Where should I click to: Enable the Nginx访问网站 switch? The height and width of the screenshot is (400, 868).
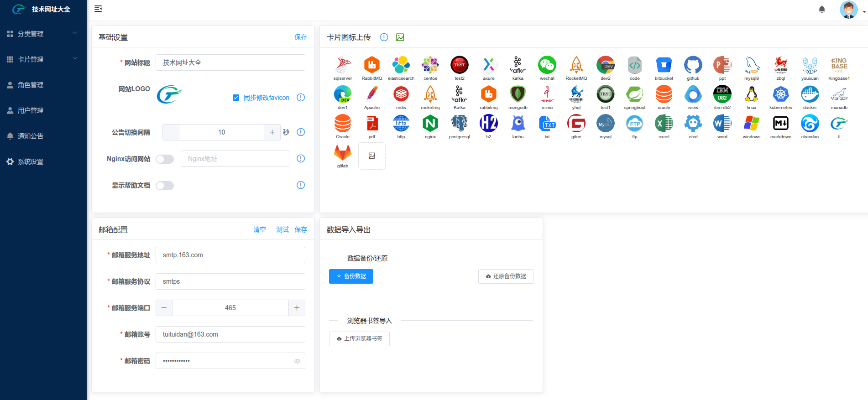coord(165,159)
